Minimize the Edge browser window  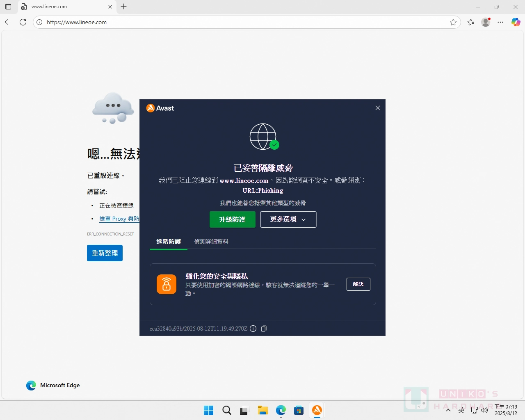click(477, 7)
